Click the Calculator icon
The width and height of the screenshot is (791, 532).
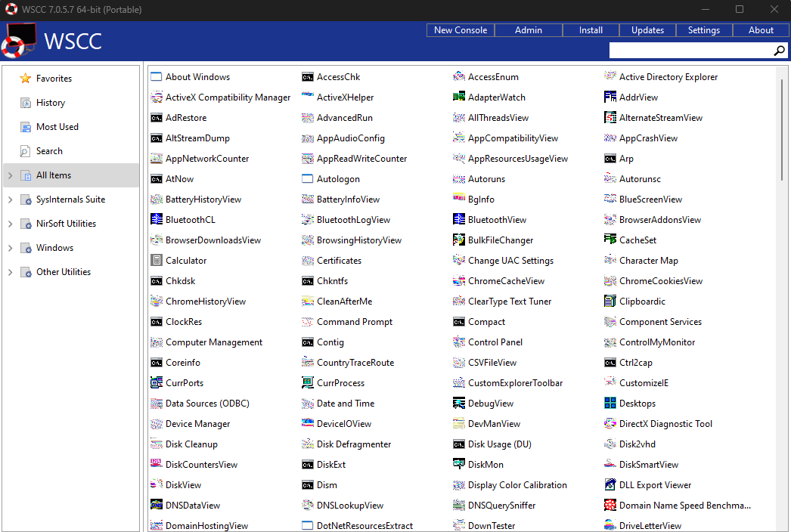pyautogui.click(x=157, y=260)
